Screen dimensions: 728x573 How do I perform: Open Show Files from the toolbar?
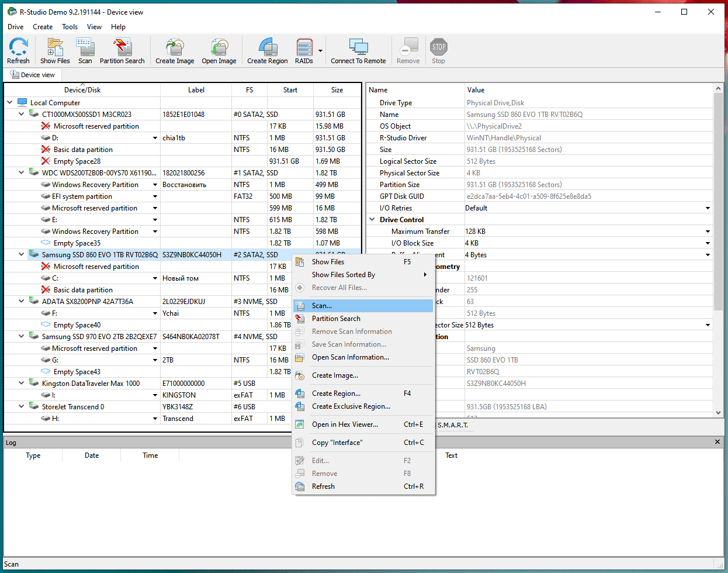click(55, 51)
